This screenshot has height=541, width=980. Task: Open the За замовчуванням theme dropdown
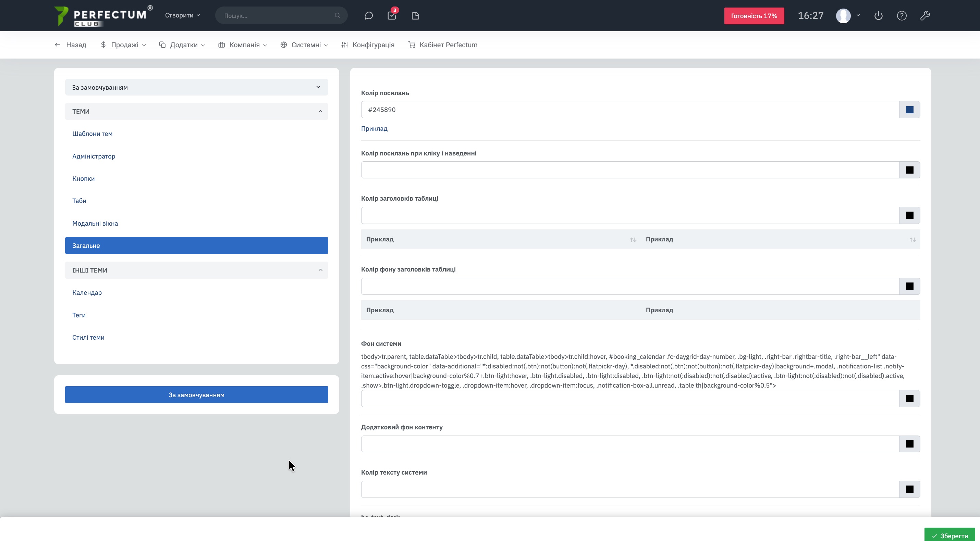[x=196, y=87]
